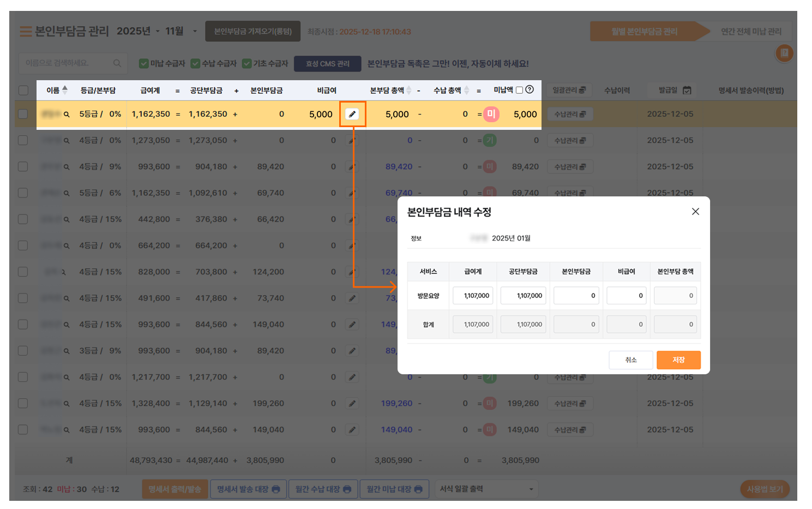Viewport: 812px width, 509px height.
Task: Click the 방문요양 본인부담금 input field
Action: (576, 296)
